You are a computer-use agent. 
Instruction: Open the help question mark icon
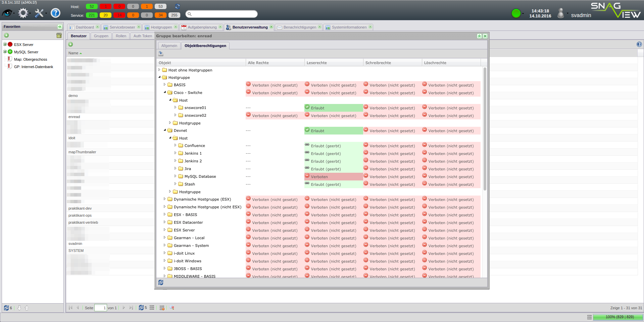55,13
